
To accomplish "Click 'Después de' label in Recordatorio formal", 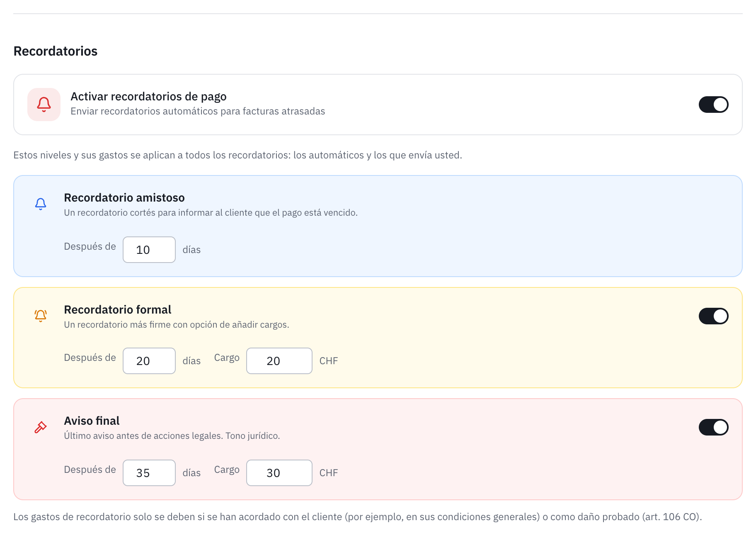I will point(90,358).
